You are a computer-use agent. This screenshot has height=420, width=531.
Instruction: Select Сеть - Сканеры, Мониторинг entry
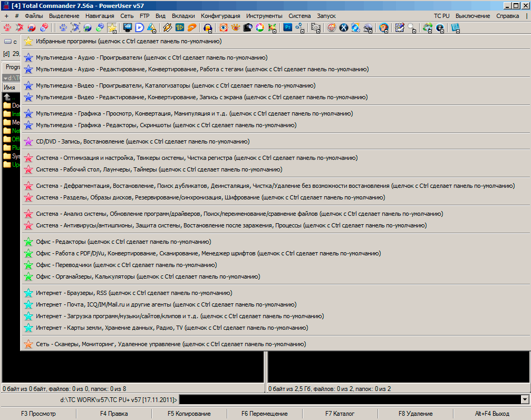171,344
